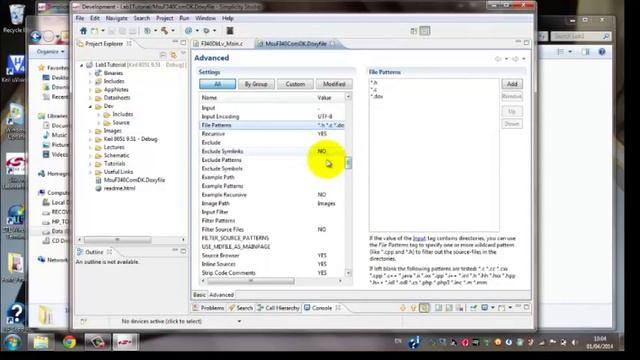Click the Home icon in the toolbar
The image size is (640, 360).
click(x=83, y=31)
